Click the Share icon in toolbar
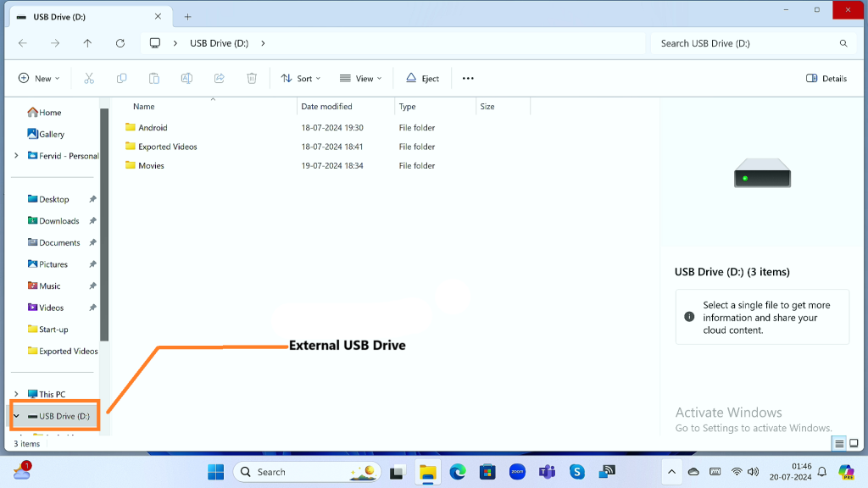 [x=219, y=78]
